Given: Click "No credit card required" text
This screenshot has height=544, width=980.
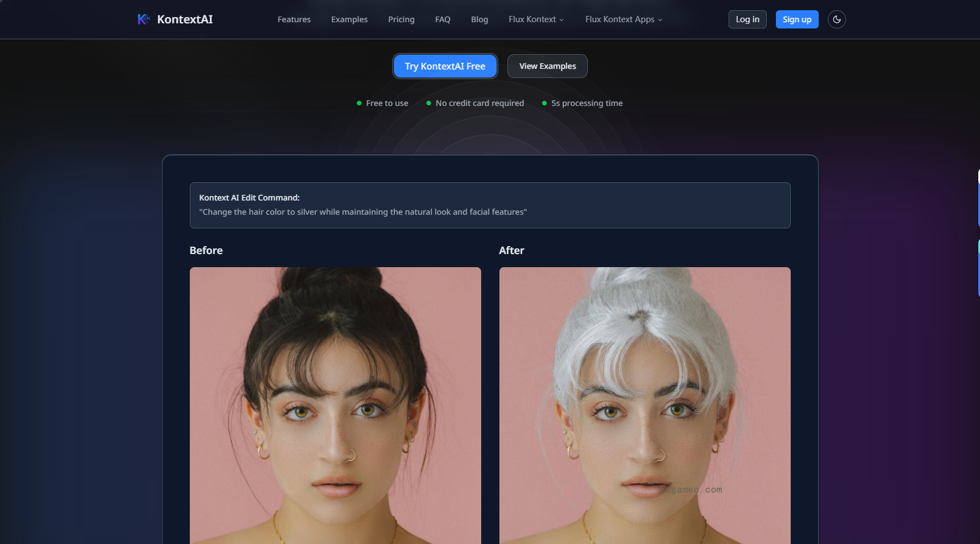Looking at the screenshot, I should pos(479,103).
